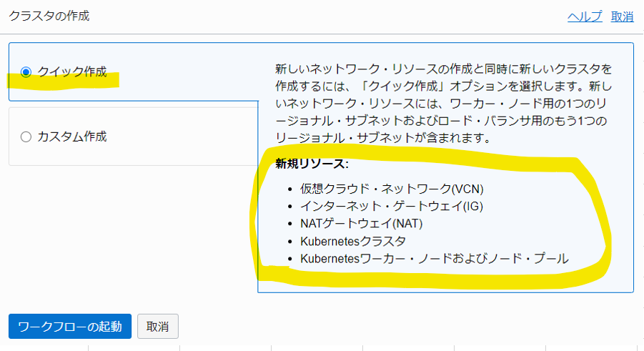Select the カスタム作成 radio button

coord(26,137)
